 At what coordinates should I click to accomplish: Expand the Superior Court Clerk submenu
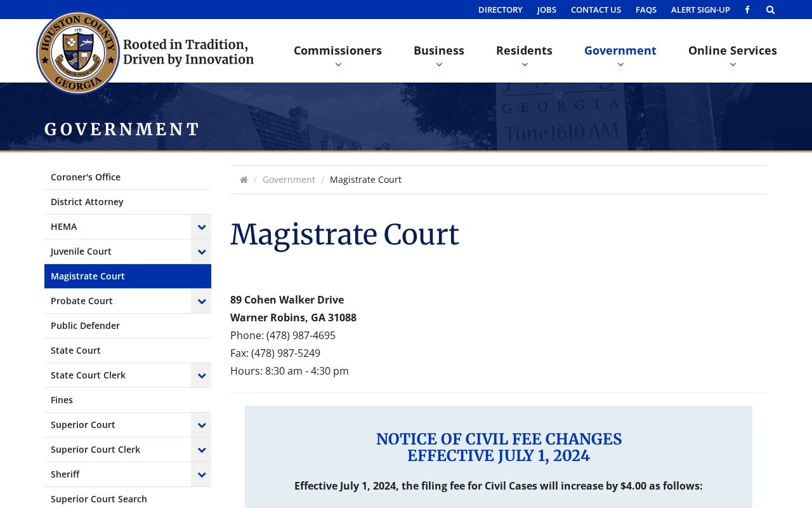coord(201,450)
